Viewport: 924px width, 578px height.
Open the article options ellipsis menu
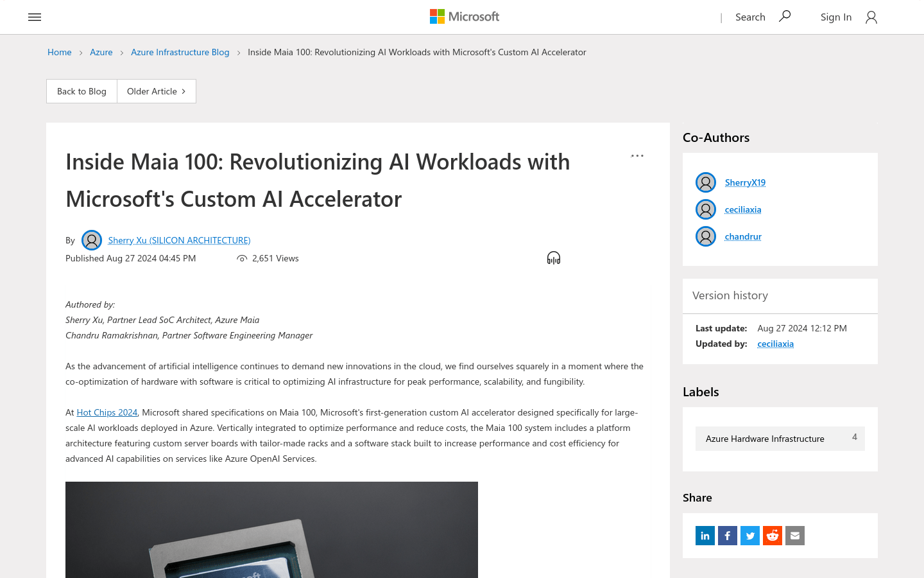pyautogui.click(x=637, y=155)
